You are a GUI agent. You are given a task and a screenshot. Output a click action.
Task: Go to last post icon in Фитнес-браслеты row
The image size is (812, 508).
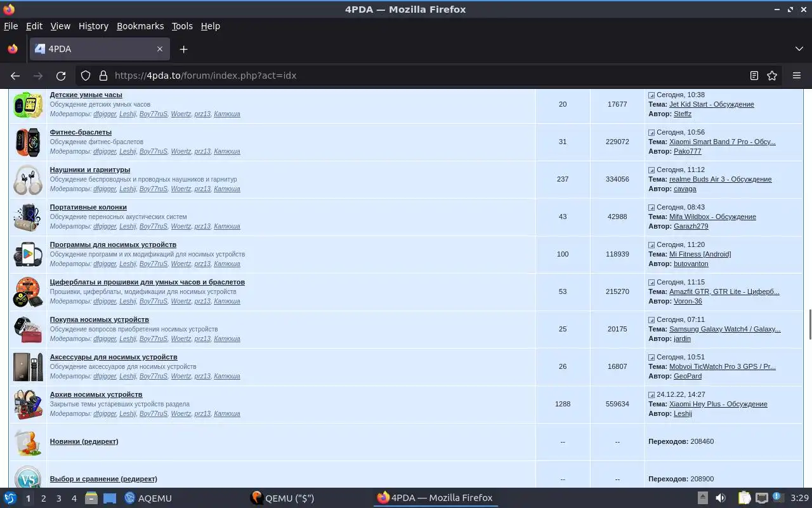click(652, 133)
